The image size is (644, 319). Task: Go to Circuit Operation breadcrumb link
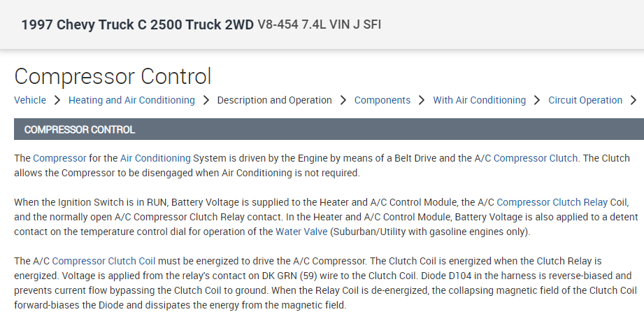coord(585,100)
